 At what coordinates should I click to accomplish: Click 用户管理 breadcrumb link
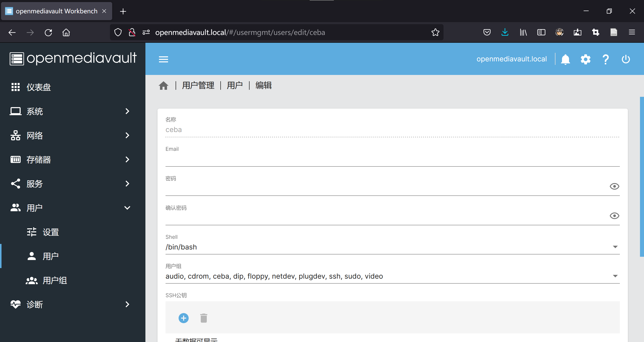tap(198, 85)
